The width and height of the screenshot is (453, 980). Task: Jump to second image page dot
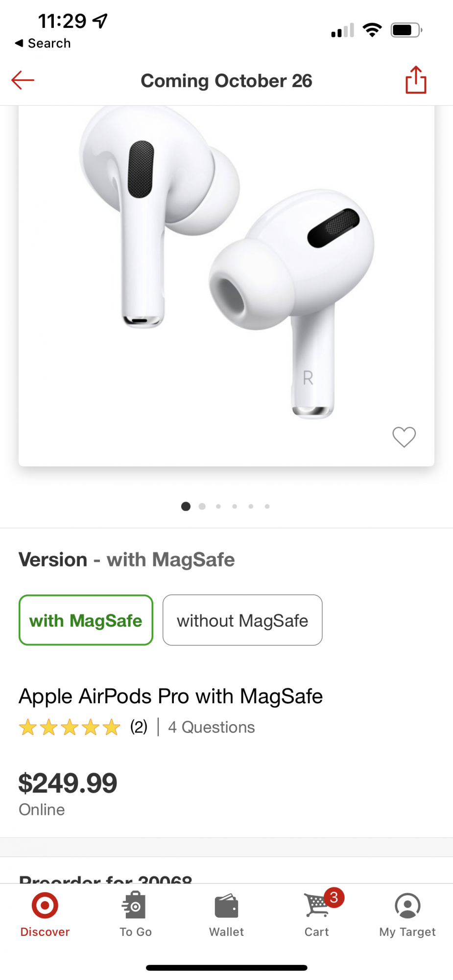(x=202, y=506)
